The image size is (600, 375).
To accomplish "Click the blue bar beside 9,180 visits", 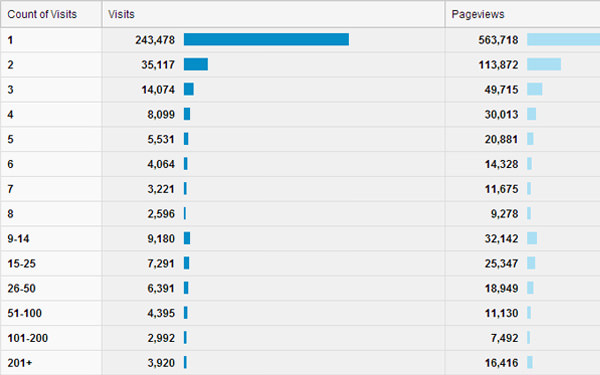I will pyautogui.click(x=187, y=238).
